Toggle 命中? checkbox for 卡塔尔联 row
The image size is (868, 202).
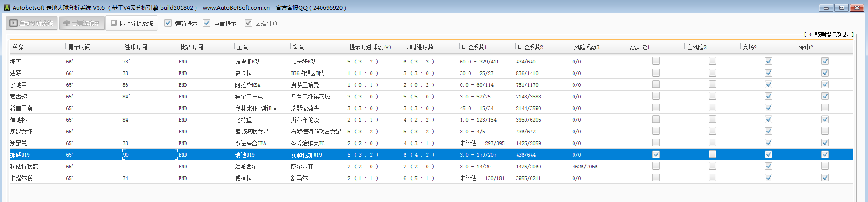(x=825, y=178)
